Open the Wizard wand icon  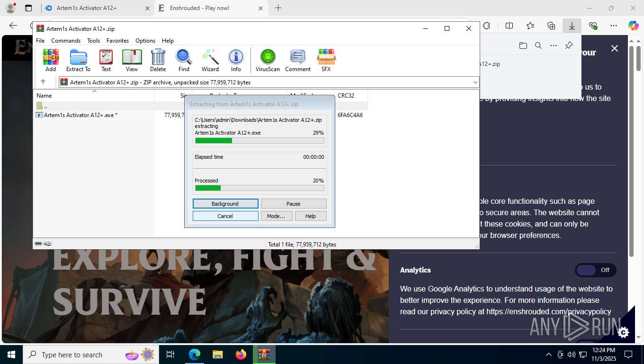[x=210, y=60]
